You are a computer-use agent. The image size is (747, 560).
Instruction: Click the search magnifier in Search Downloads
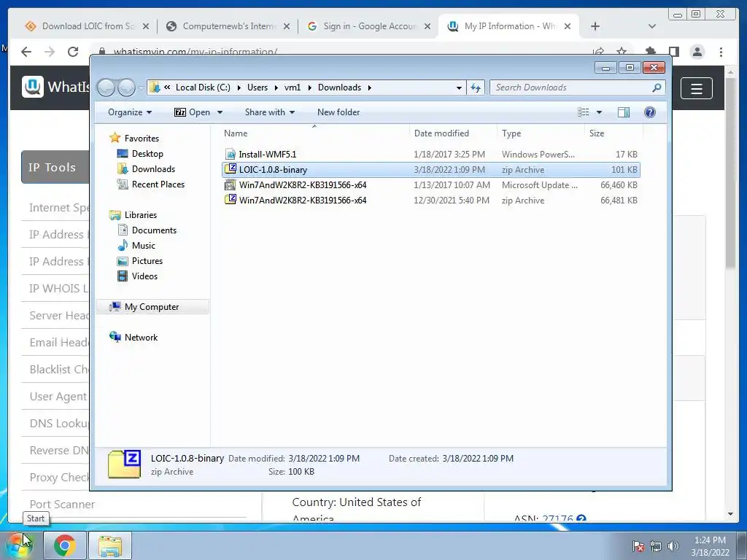[657, 87]
